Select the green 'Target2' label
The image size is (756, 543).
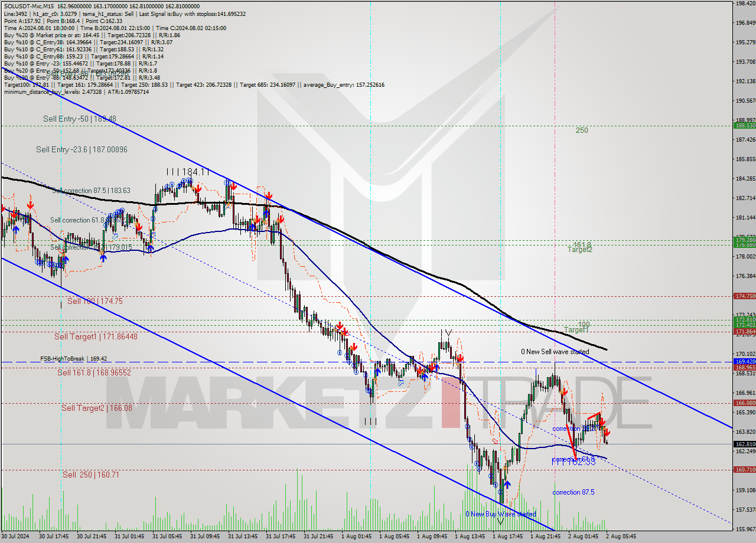(580, 250)
